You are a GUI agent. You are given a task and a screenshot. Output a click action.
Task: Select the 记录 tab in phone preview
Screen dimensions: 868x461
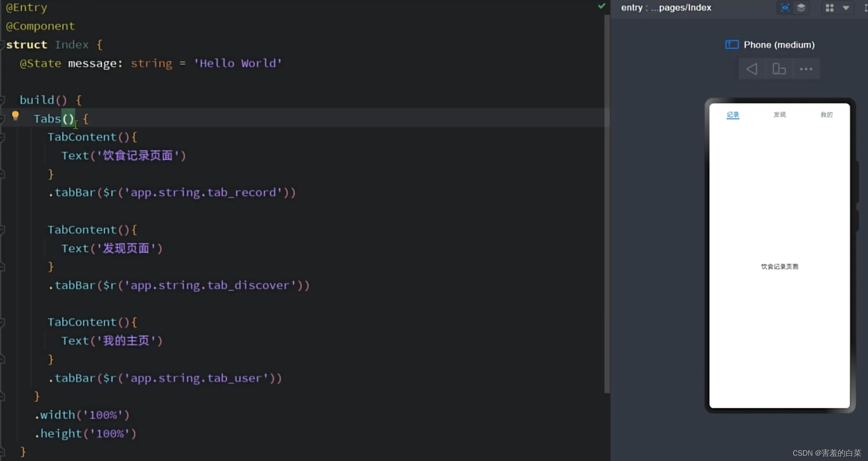732,115
